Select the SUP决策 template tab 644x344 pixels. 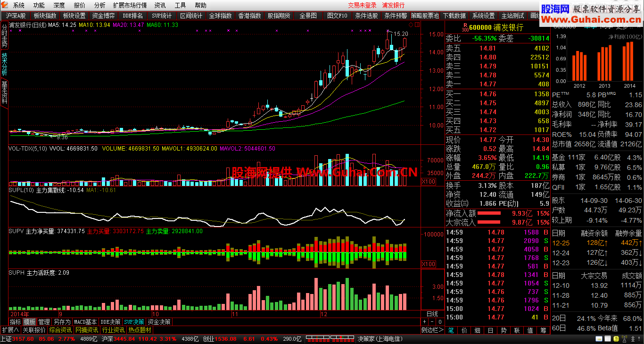coord(134,322)
